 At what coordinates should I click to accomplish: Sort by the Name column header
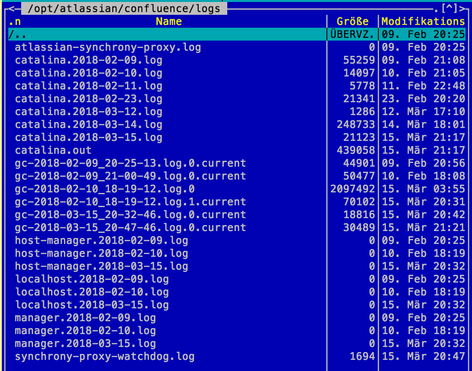coord(169,21)
